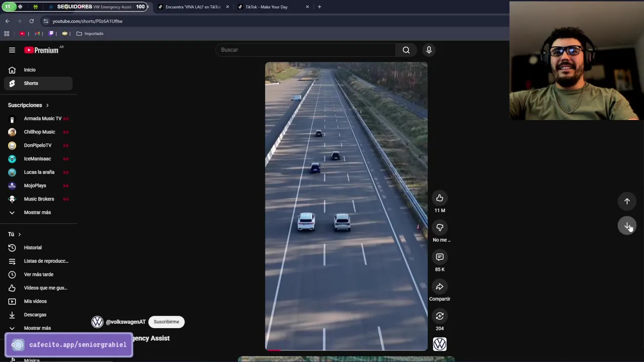The image size is (644, 362).
Task: Click the Volkswagen channel avatar
Action: coord(97,322)
